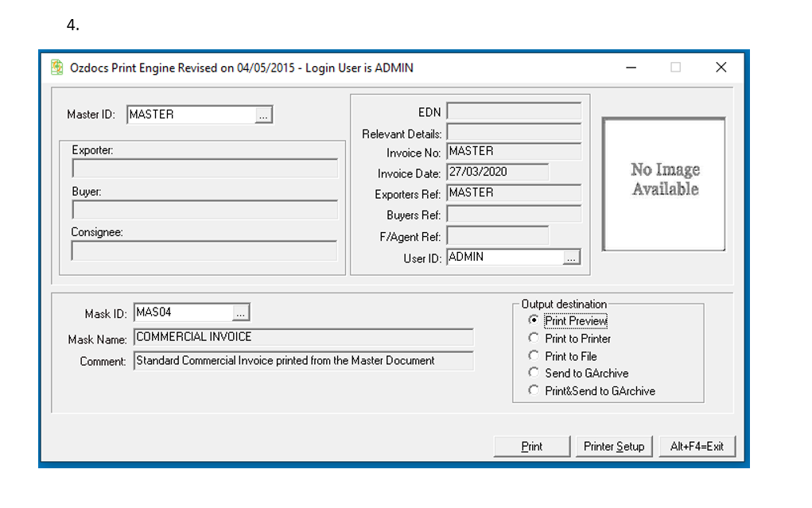Click the Exporter: label
The image size is (812, 508).
tap(92, 150)
